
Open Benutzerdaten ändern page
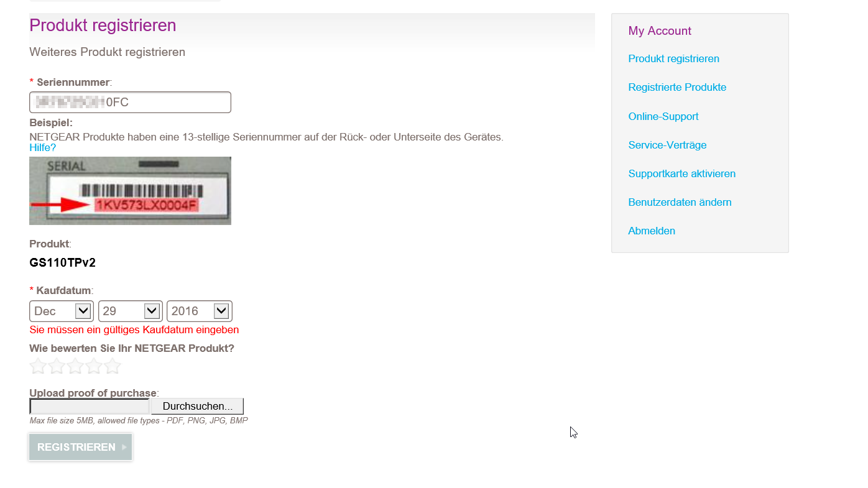coord(680,202)
